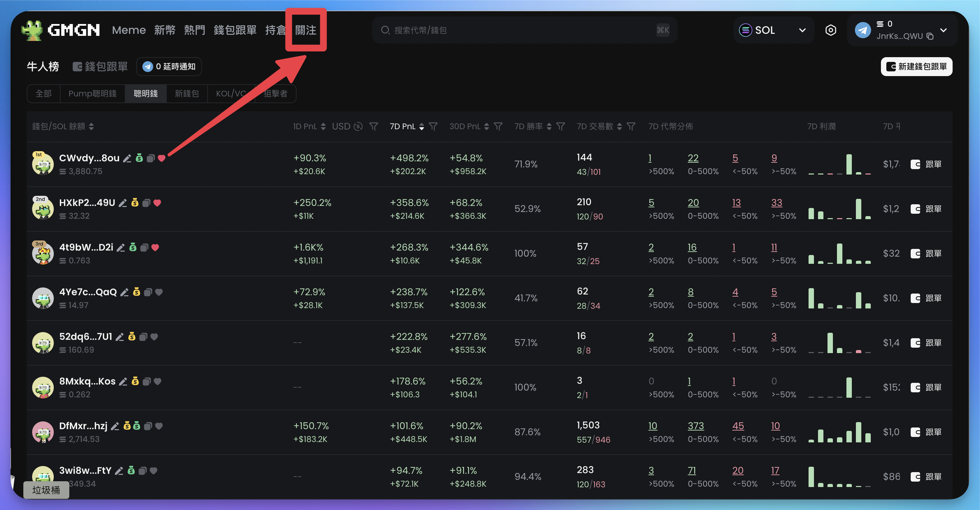Copy the address of wallet 4Ye7c...QaQ
This screenshot has width=980, height=510.
point(148,292)
